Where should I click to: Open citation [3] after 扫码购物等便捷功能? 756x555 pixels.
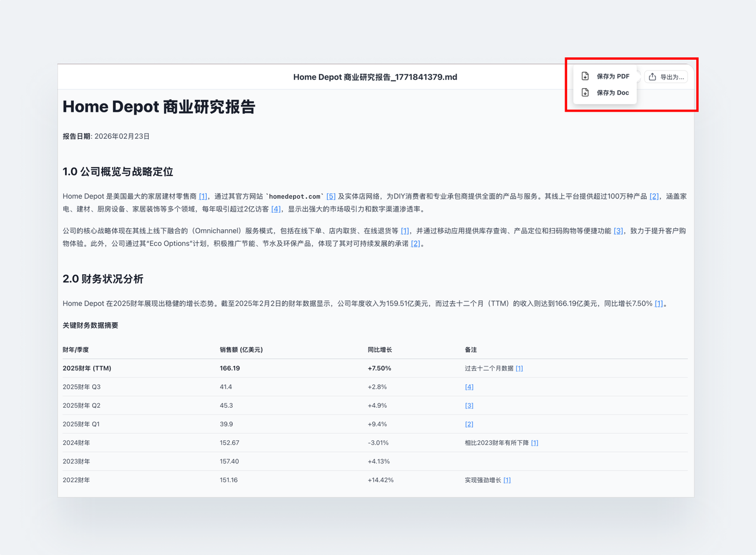[618, 231]
